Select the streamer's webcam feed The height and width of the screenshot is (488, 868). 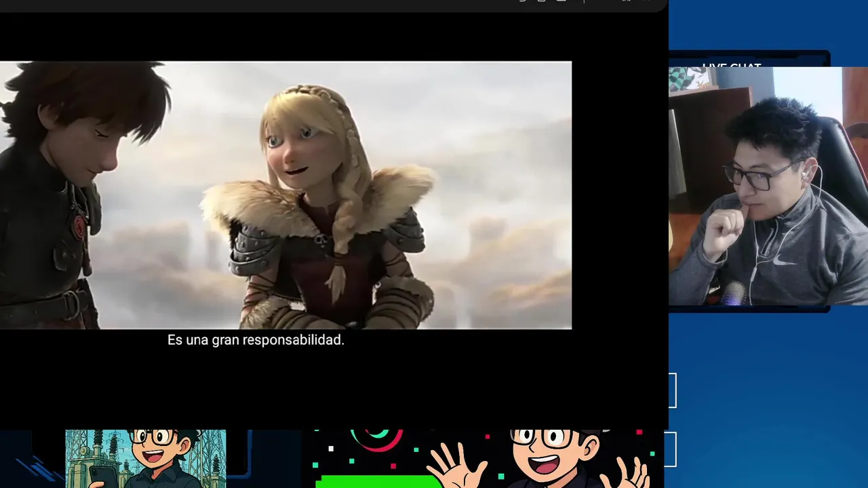pos(768,186)
